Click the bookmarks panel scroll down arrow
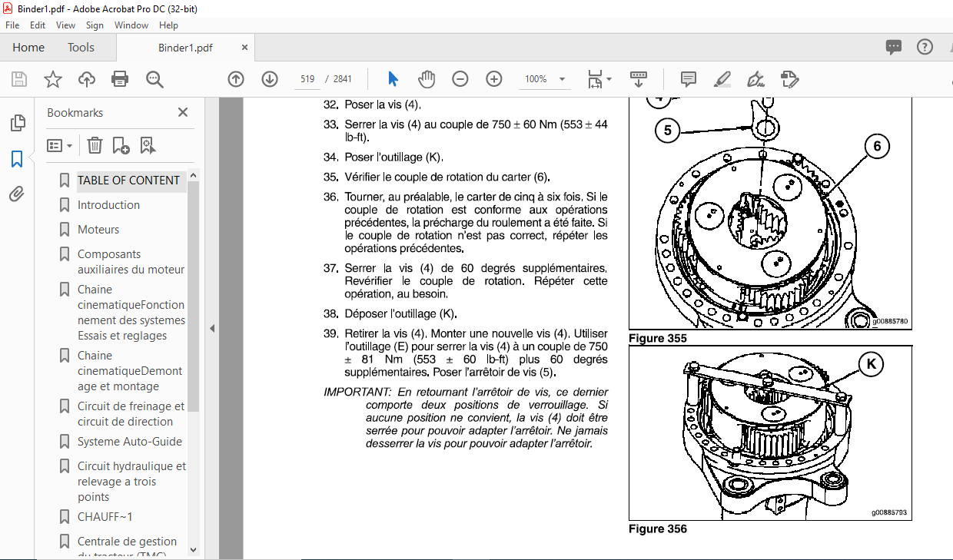The height and width of the screenshot is (560, 953). pyautogui.click(x=193, y=550)
